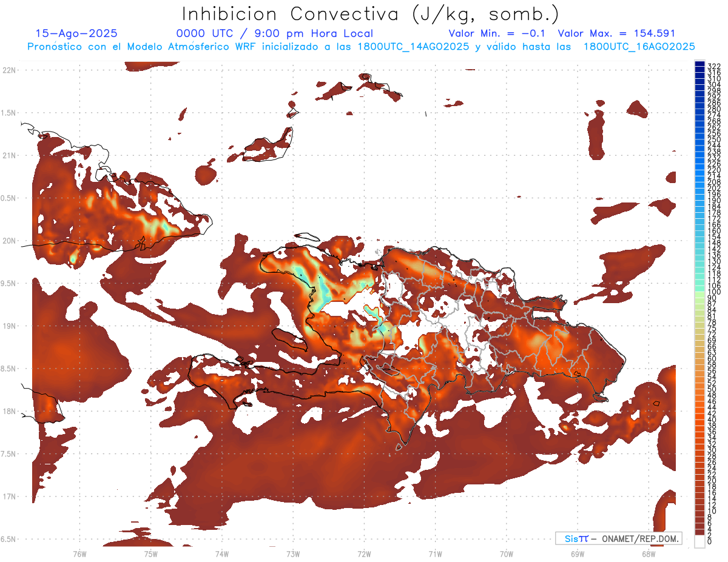
Task: Click the '68W' longitude label
Action: pos(649,554)
